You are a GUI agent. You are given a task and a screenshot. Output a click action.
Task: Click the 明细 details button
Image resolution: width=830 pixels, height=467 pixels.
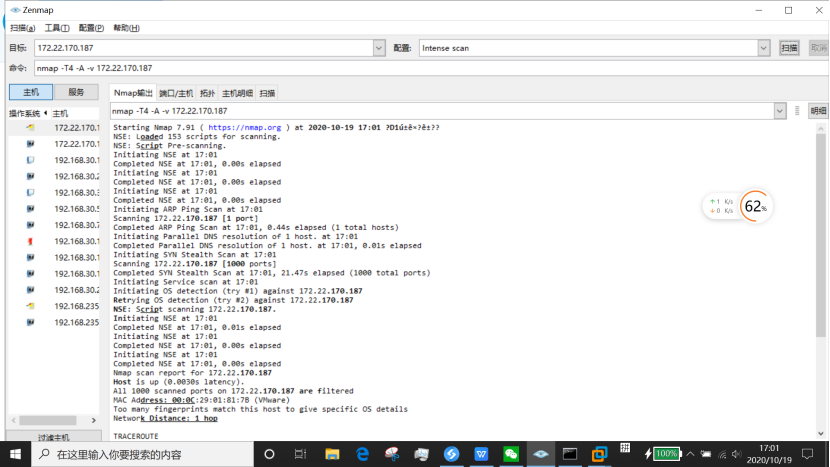coord(818,111)
